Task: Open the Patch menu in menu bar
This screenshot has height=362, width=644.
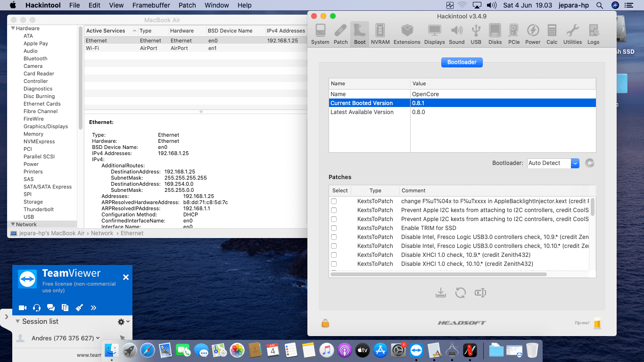Action: (187, 5)
